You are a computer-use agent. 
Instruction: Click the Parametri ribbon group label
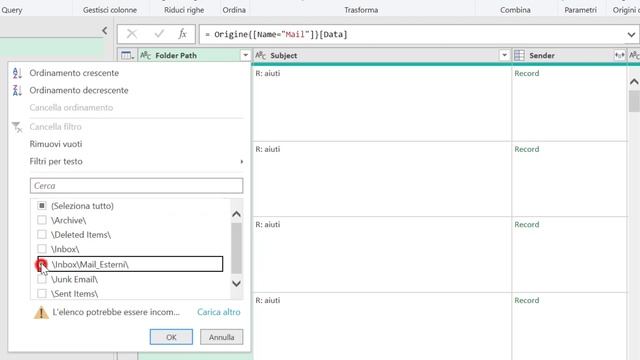point(580,10)
